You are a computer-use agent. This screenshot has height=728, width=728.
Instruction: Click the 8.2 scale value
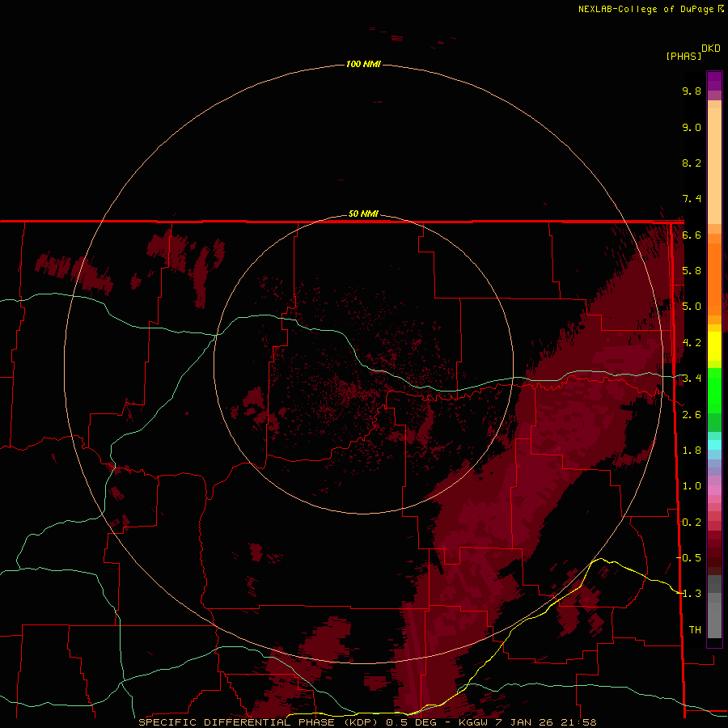pos(692,163)
